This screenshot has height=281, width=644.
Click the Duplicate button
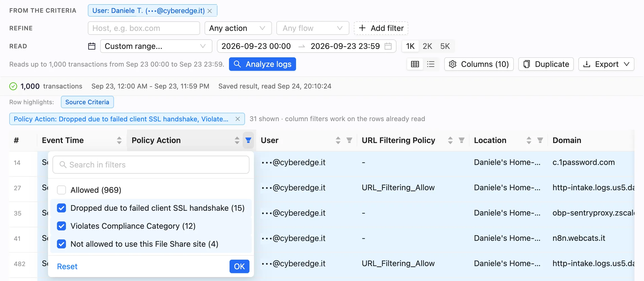546,64
